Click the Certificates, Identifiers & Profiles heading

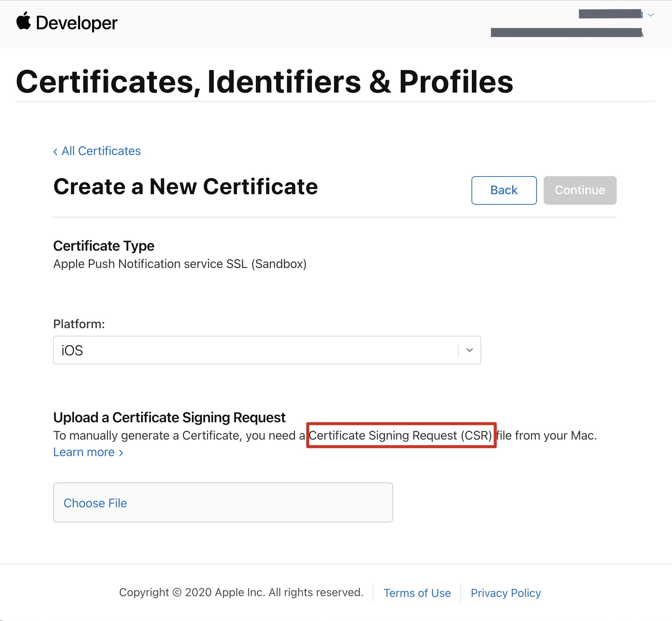[x=265, y=82]
